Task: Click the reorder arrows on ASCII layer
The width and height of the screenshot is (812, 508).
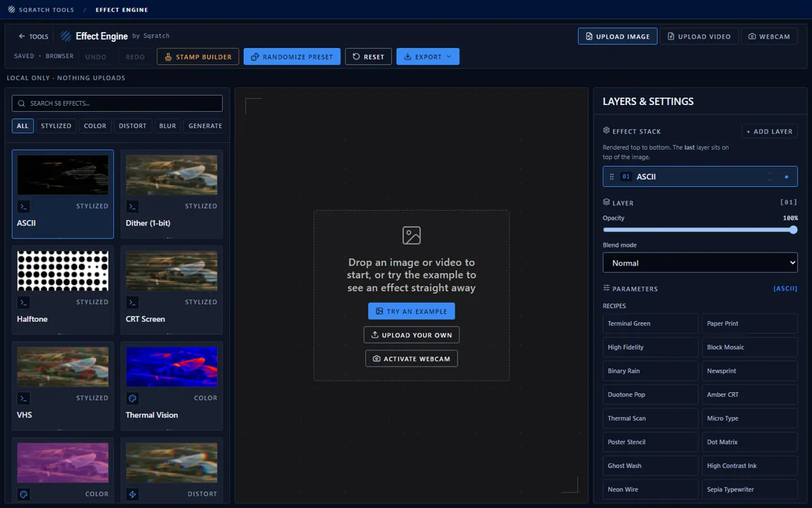Action: [x=769, y=177]
